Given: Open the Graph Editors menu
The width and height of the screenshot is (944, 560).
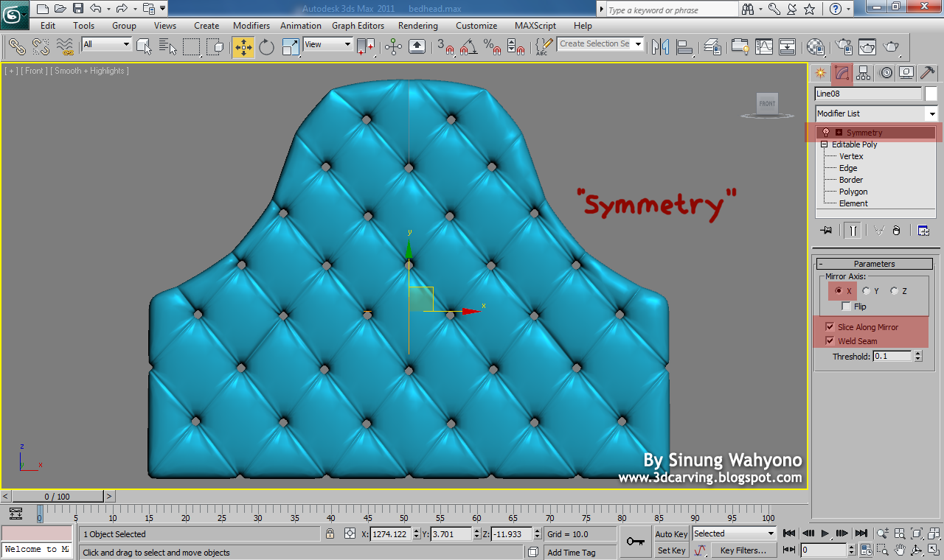Looking at the screenshot, I should point(358,25).
